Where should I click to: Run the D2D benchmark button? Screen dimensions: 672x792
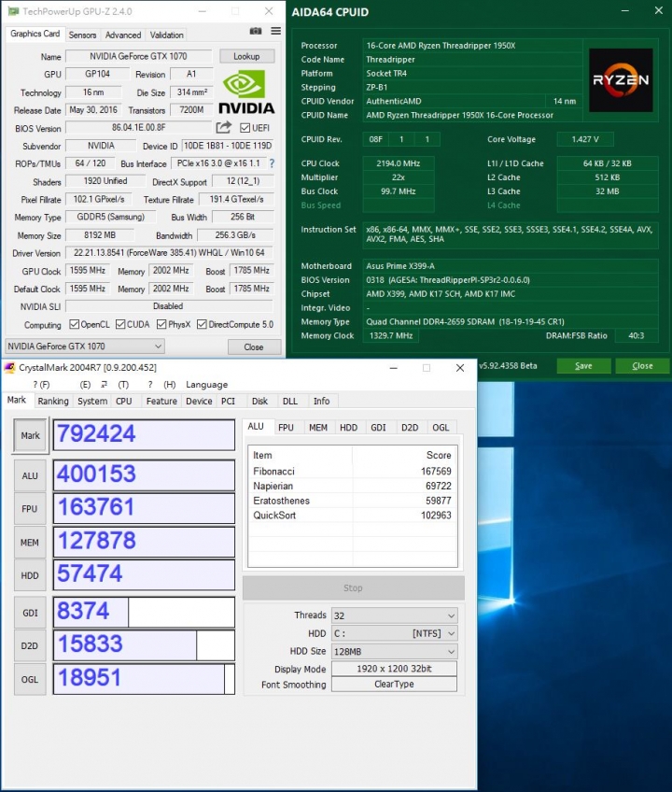[30, 645]
